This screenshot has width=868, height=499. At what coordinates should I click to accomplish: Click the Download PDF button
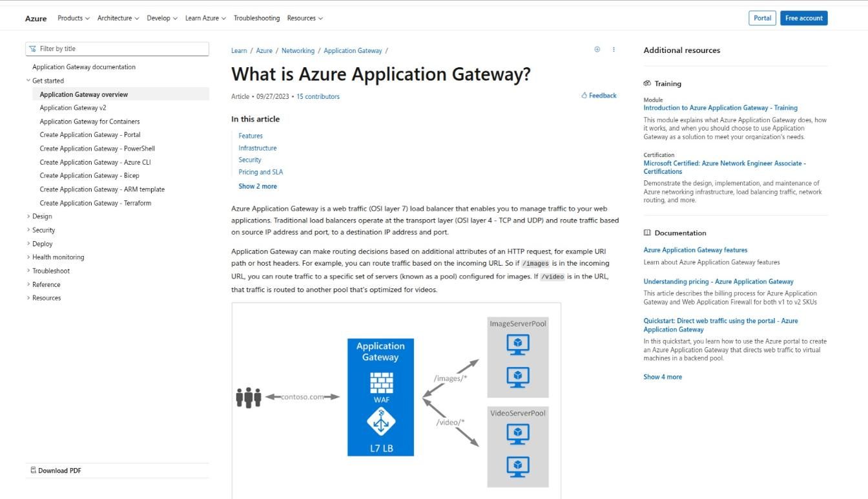[x=56, y=471]
